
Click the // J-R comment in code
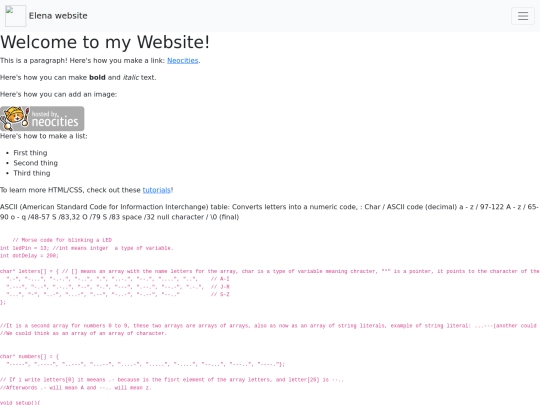[x=220, y=287]
